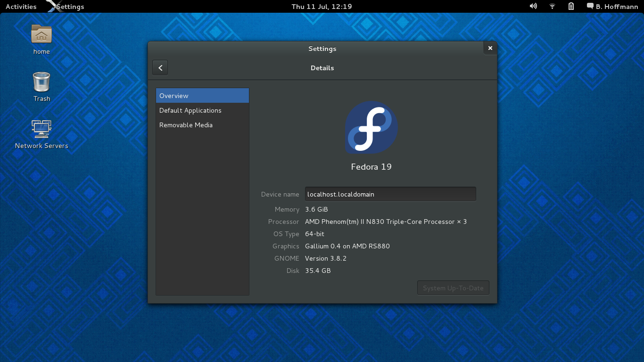Open the Wi-Fi network indicator

(552, 6)
